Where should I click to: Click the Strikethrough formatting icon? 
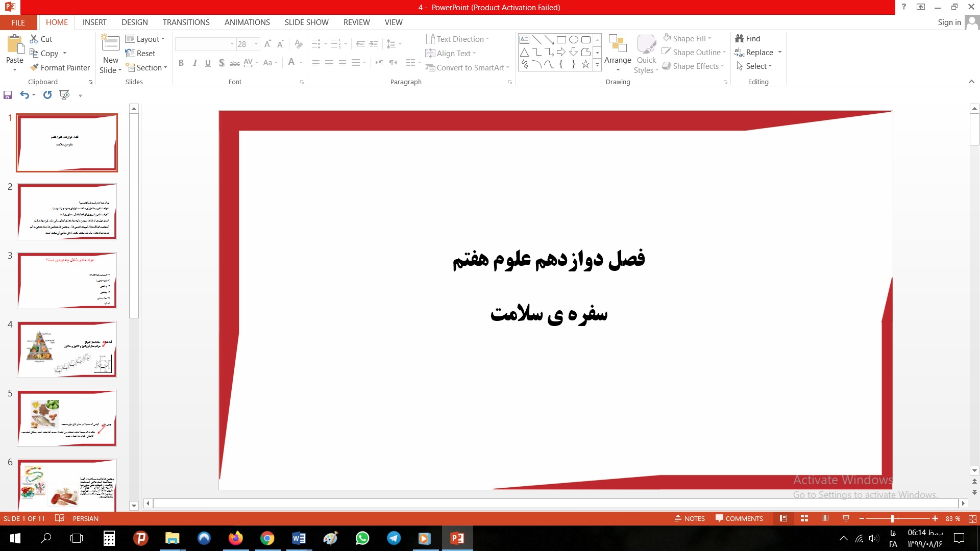[x=234, y=63]
